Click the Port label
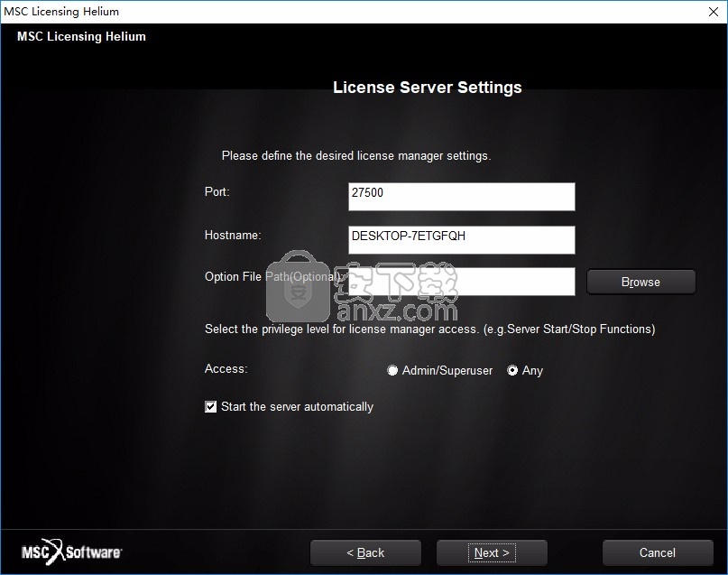 [x=217, y=192]
